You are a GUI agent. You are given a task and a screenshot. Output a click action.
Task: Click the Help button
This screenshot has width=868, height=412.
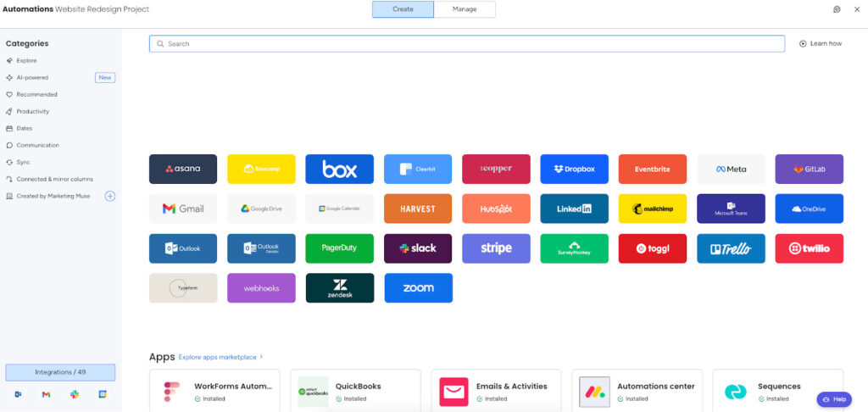pyautogui.click(x=834, y=399)
